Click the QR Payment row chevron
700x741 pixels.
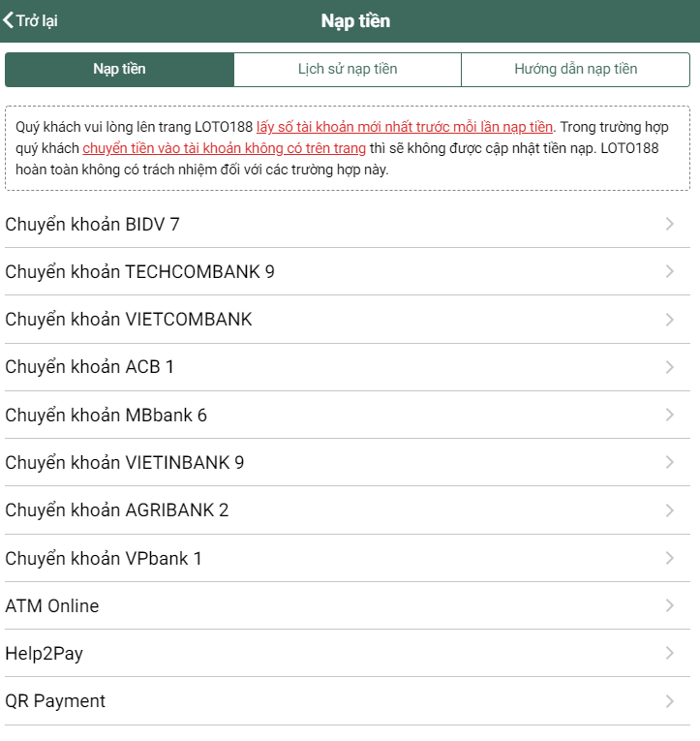coord(669,701)
